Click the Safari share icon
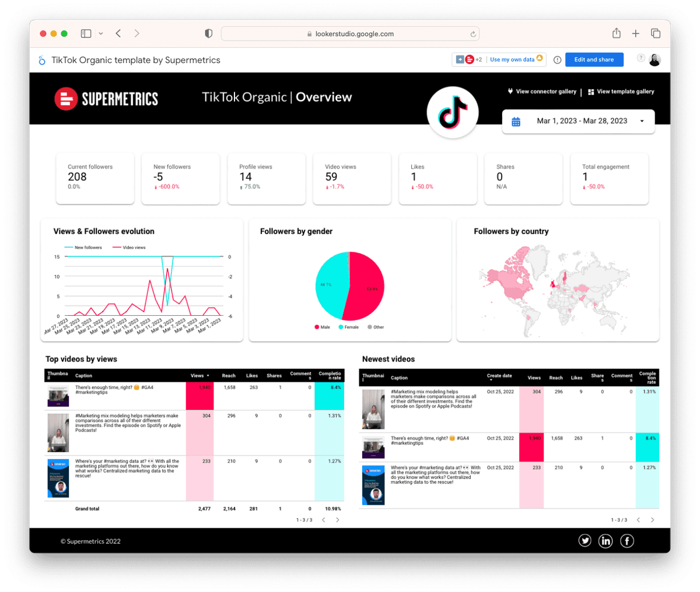Image resolution: width=700 pixels, height=592 pixels. (616, 33)
